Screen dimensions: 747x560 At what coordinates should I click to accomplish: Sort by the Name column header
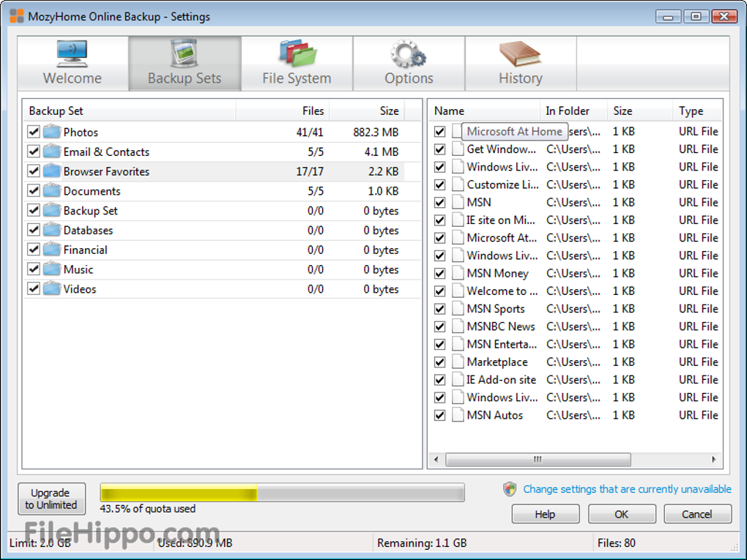coord(484,111)
